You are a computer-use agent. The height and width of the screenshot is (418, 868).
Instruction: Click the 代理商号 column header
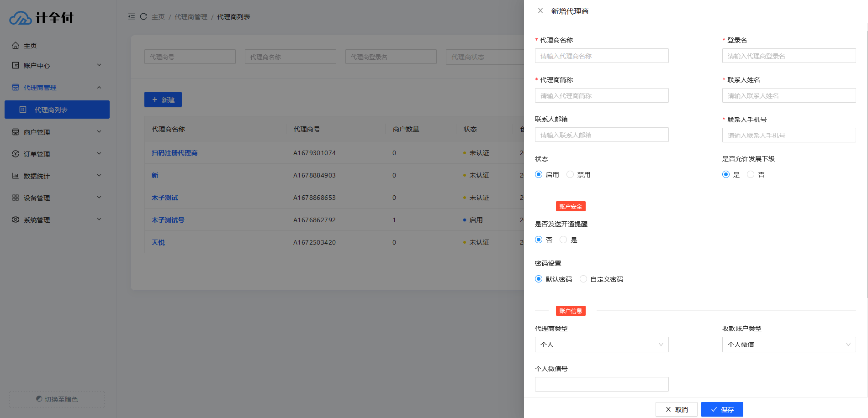pos(307,129)
